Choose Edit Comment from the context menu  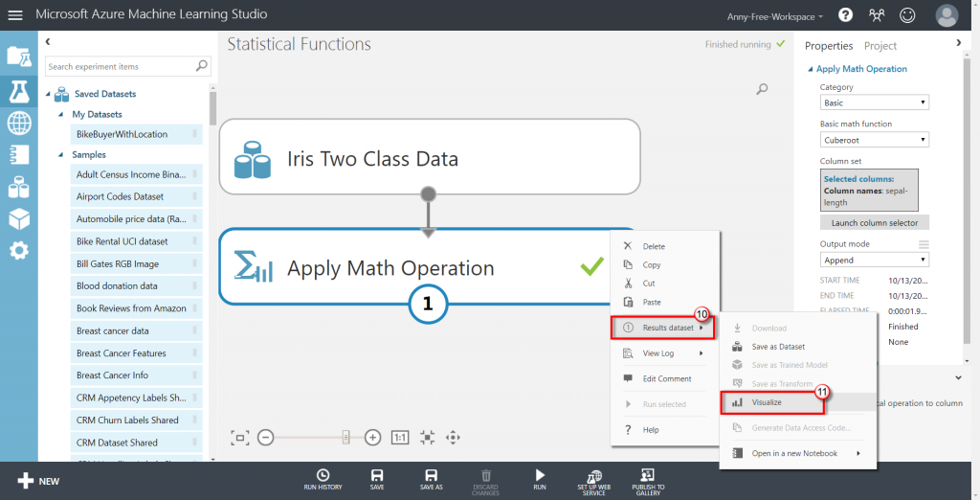pyautogui.click(x=665, y=378)
